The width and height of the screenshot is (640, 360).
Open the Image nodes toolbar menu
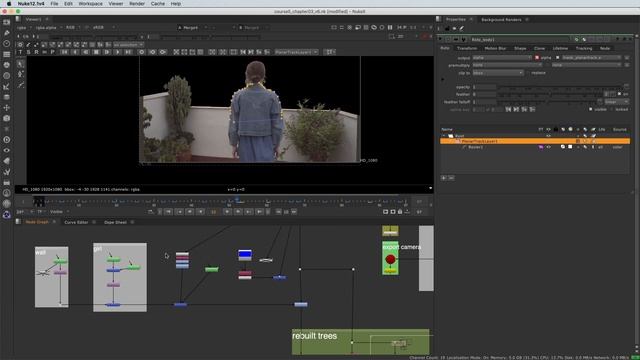tap(7, 22)
